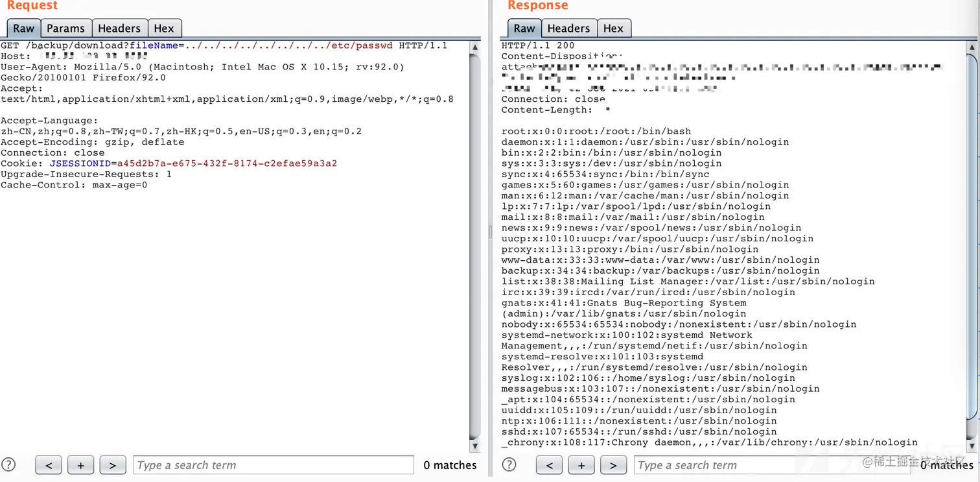The height and width of the screenshot is (482, 980).
Task: Switch to Request Hex tab
Action: tap(164, 29)
